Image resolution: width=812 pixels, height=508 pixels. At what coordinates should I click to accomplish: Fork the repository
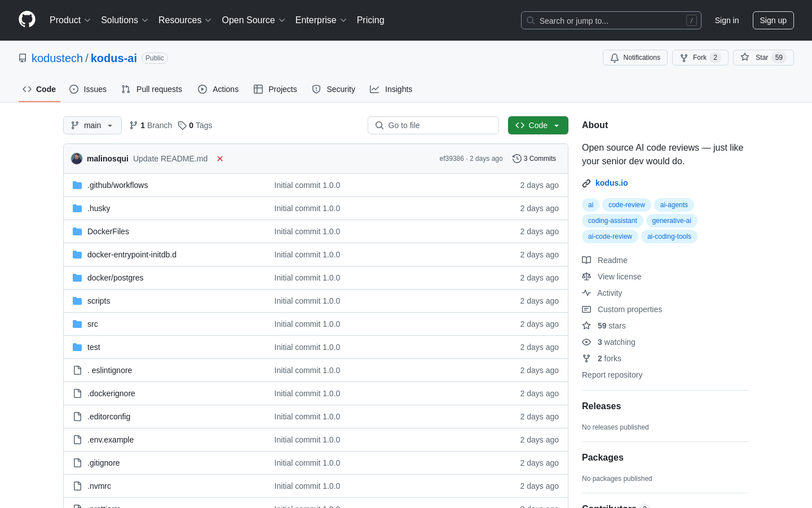click(x=700, y=58)
